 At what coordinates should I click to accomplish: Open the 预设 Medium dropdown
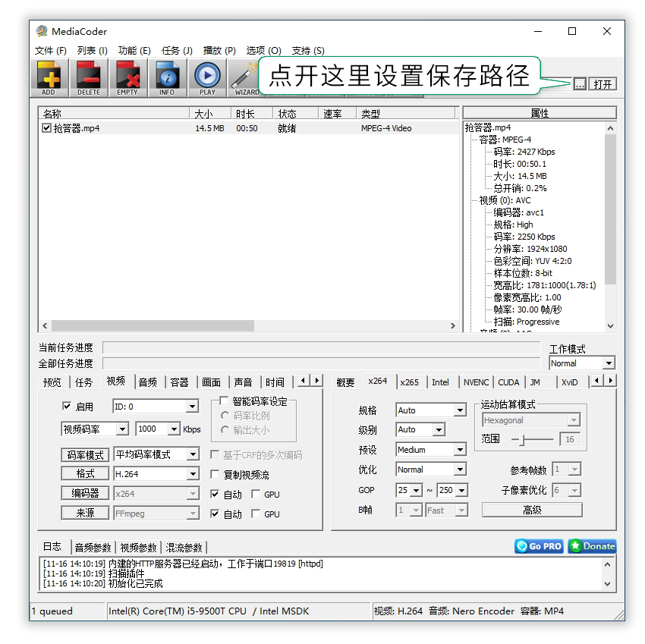pos(431,450)
